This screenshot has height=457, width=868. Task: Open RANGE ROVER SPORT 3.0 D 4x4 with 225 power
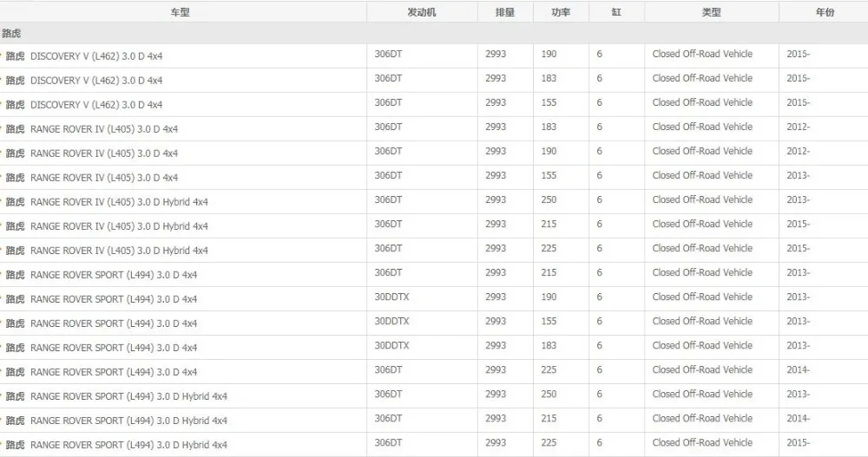(114, 372)
